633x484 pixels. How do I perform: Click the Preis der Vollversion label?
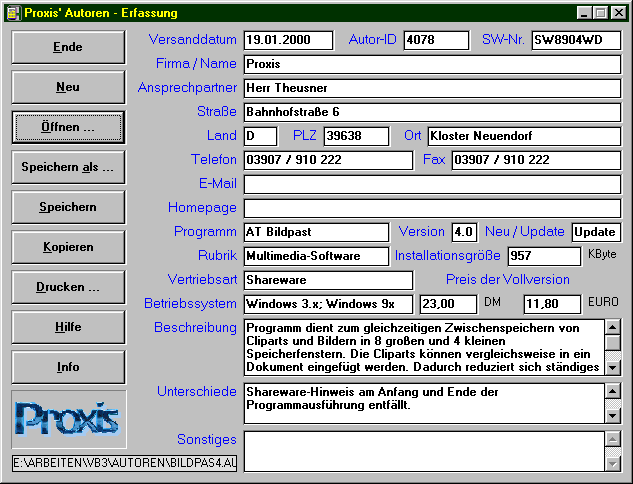[x=507, y=279]
